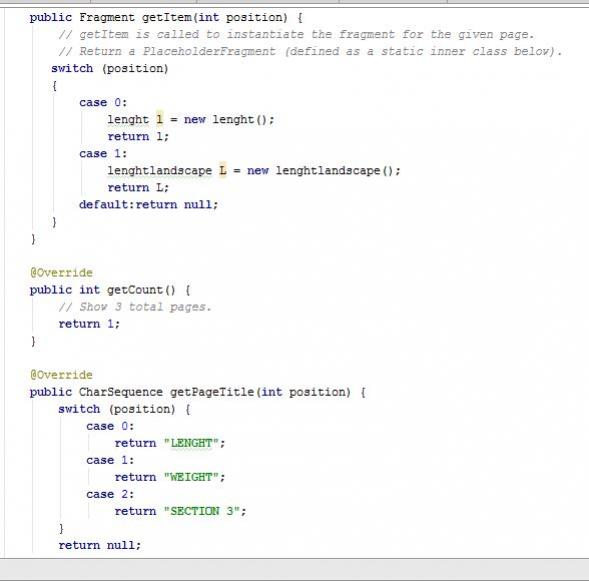Click the CharSequence return type

click(121, 392)
